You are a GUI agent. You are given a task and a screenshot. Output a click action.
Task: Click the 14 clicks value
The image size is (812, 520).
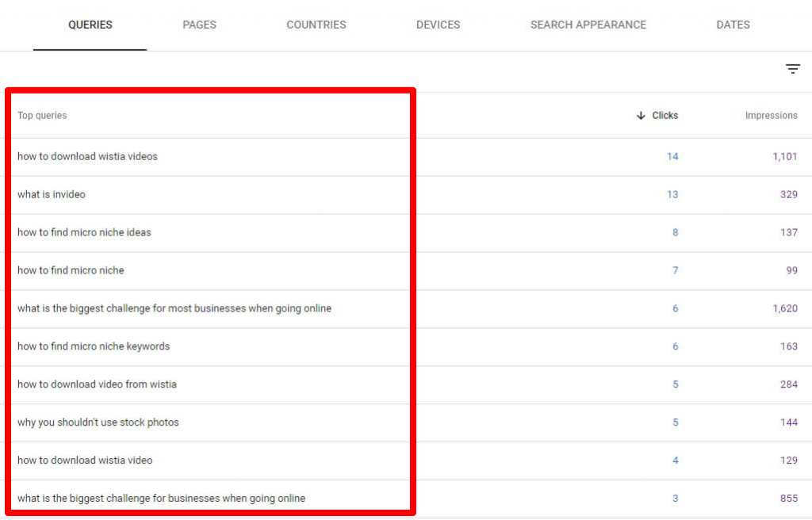(x=672, y=156)
